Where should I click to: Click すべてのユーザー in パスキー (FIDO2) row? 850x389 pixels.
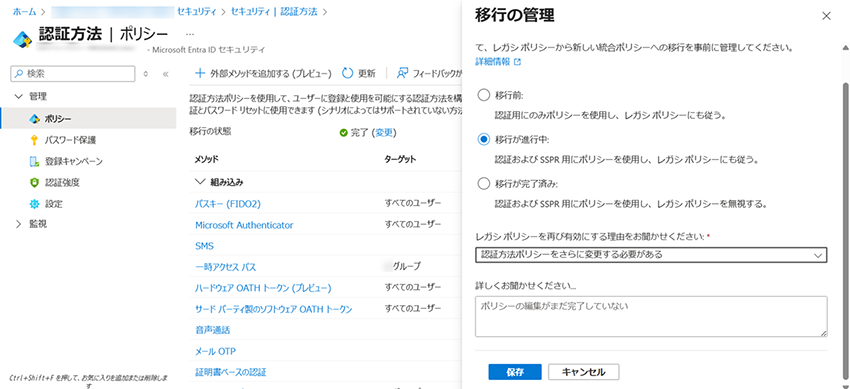413,203
